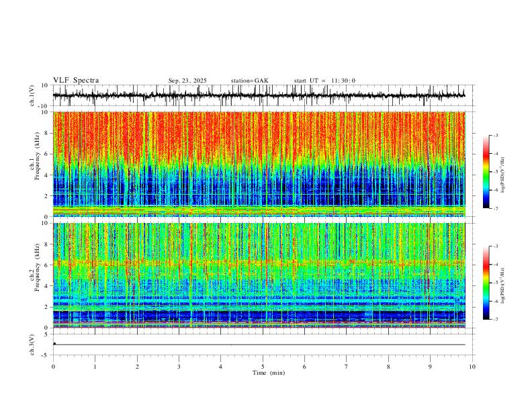
Task: Click the time axis tick label '3'
Action: 179,367
